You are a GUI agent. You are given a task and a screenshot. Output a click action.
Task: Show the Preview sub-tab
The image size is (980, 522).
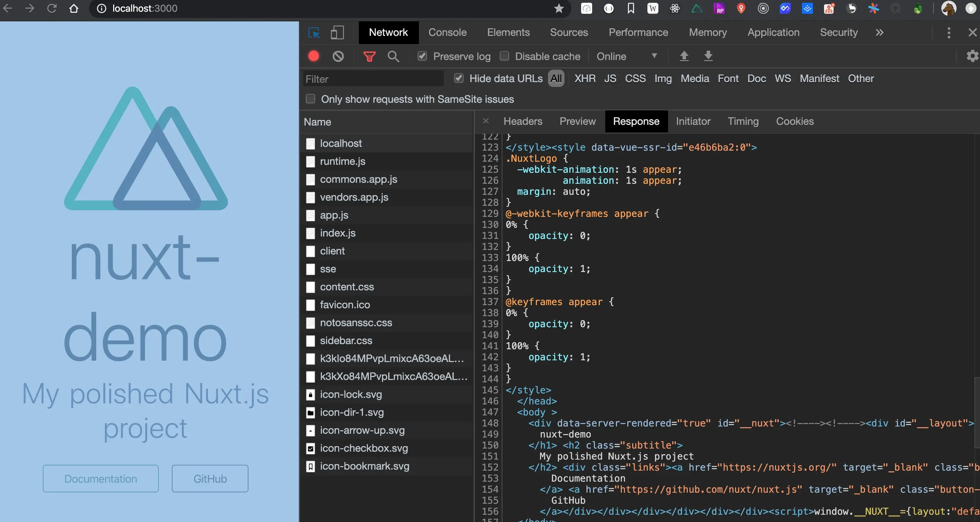tap(578, 121)
